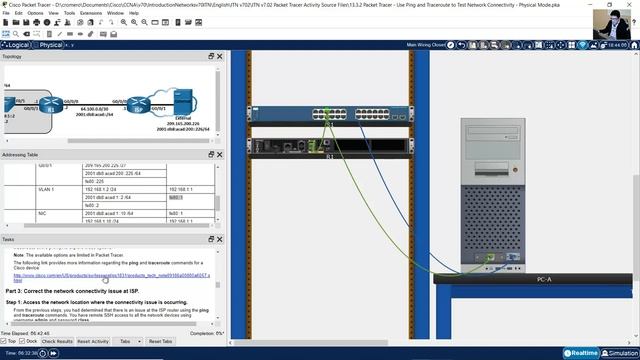The image size is (640, 360).
Task: Click the Set Background image icon
Action: [593, 45]
